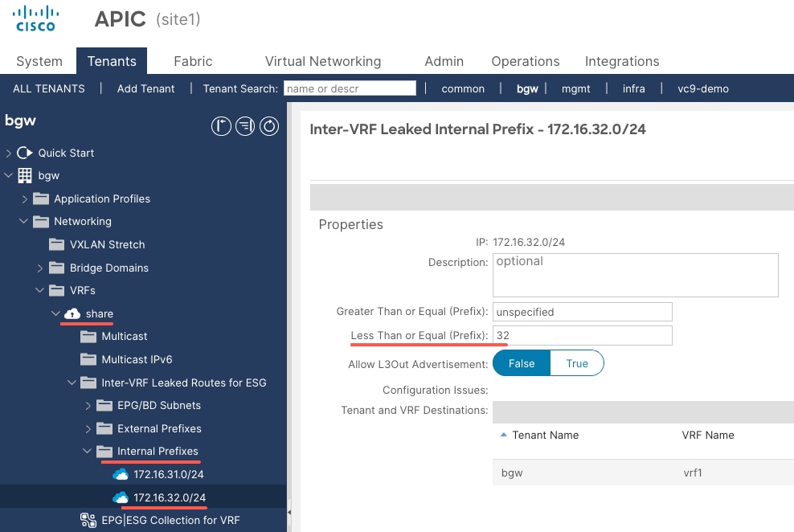The height and width of the screenshot is (532, 794).
Task: Click the Bridge Domains folder icon
Action: pos(57,268)
